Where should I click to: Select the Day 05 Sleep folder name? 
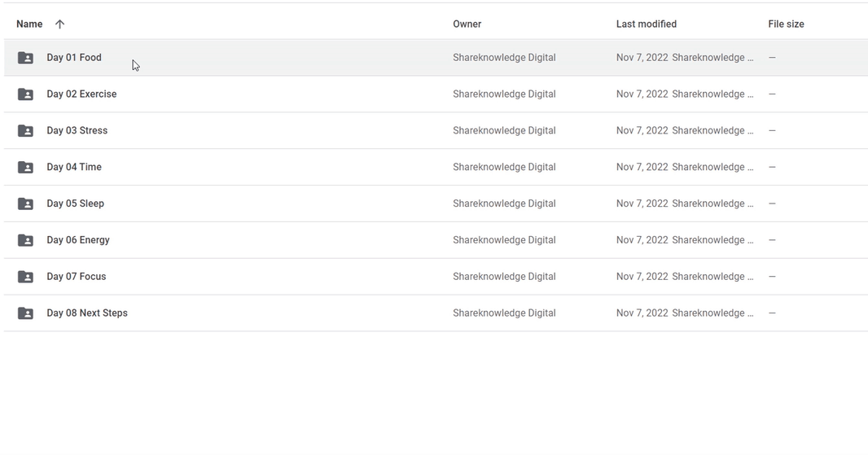75,203
